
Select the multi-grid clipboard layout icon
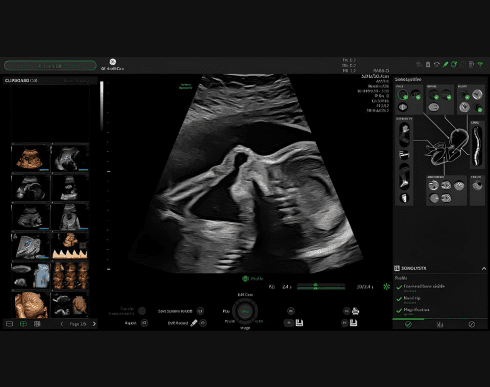(x=37, y=324)
